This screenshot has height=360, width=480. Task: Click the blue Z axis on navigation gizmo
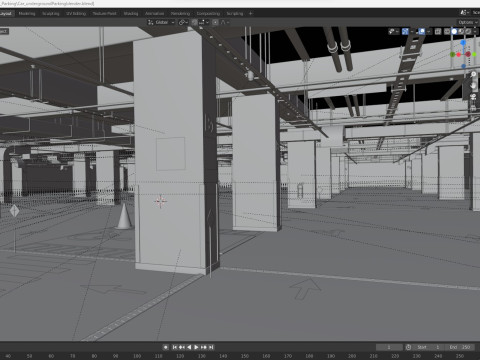pos(463,43)
